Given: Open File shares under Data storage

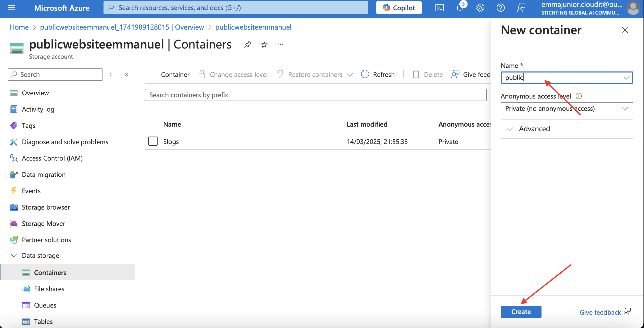Looking at the screenshot, I should (49, 289).
